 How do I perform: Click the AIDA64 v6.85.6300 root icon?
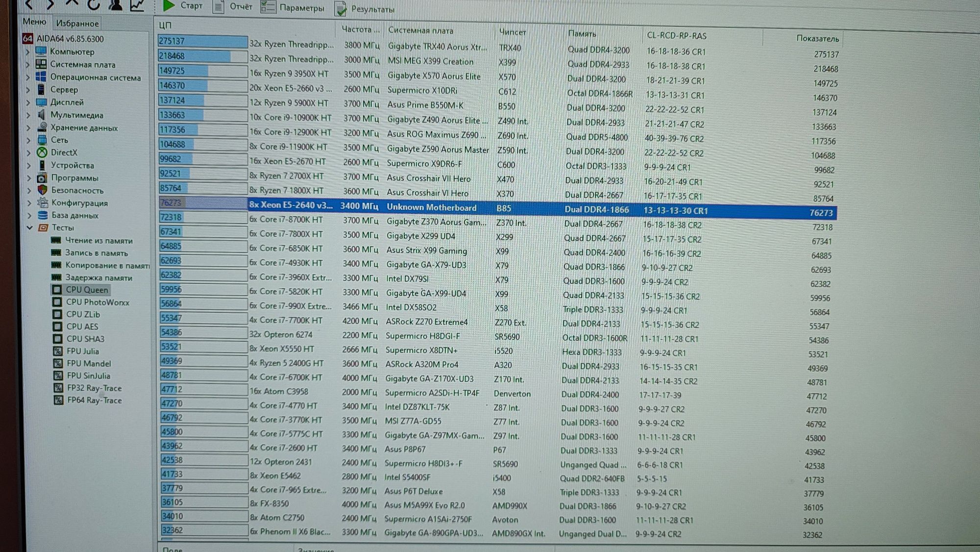[x=28, y=39]
